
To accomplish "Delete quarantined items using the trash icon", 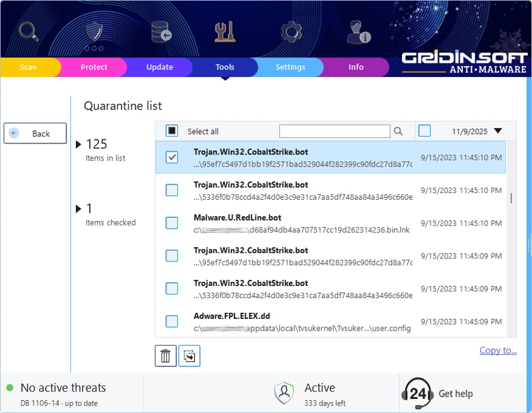I will (165, 355).
